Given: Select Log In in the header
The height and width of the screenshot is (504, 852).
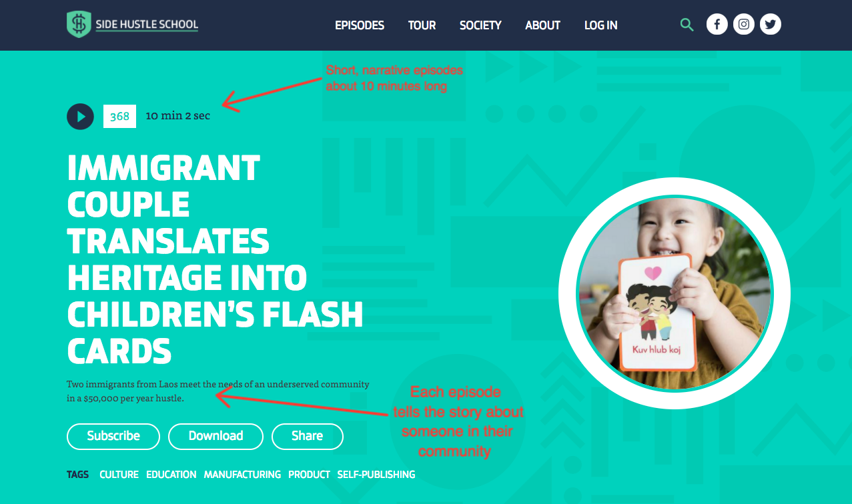Looking at the screenshot, I should click(600, 25).
